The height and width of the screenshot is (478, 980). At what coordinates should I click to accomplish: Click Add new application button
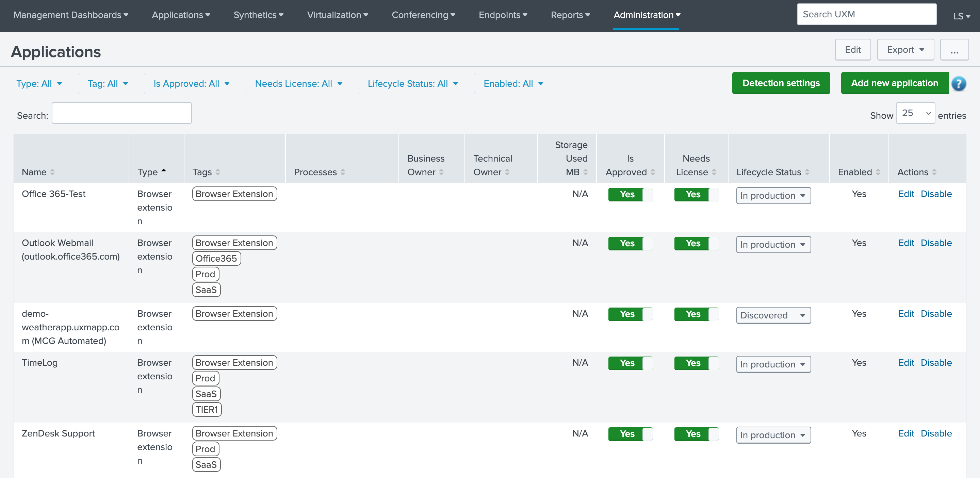click(x=894, y=83)
